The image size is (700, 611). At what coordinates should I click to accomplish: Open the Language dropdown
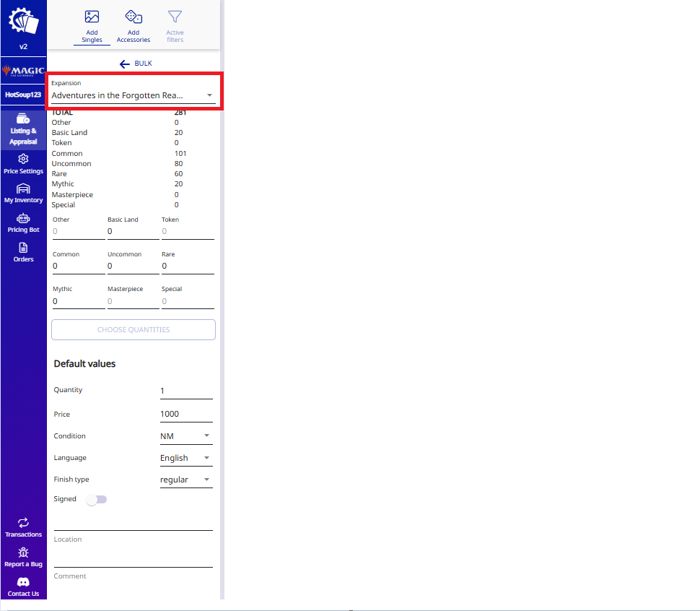point(186,458)
